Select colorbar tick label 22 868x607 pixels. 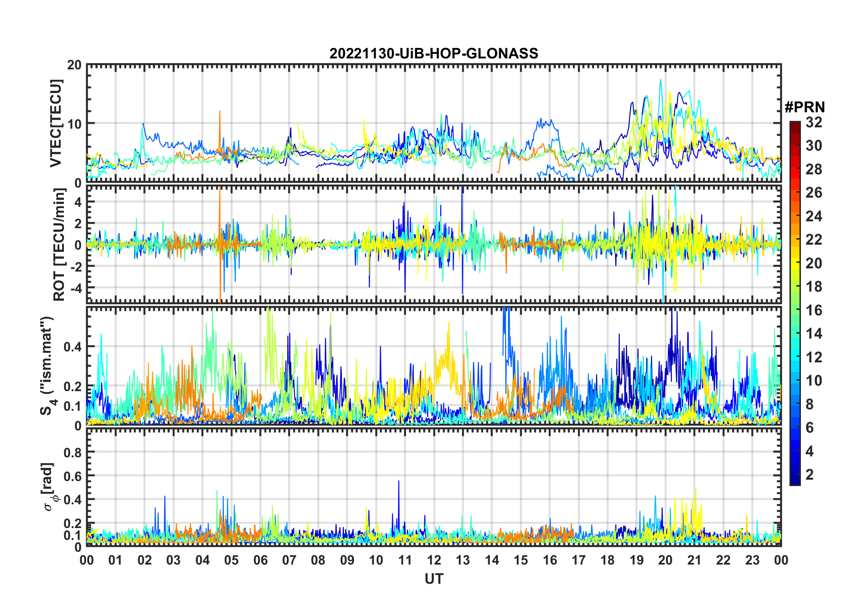[x=814, y=240]
